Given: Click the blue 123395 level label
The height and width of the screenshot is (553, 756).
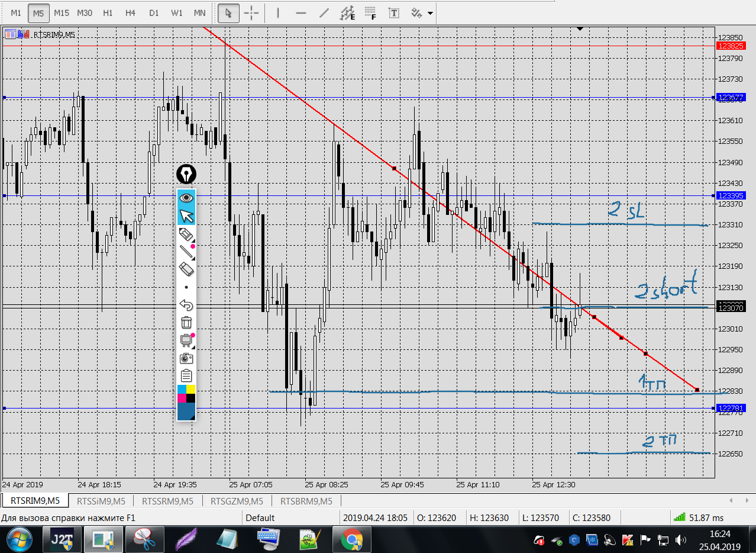Looking at the screenshot, I should coord(730,195).
